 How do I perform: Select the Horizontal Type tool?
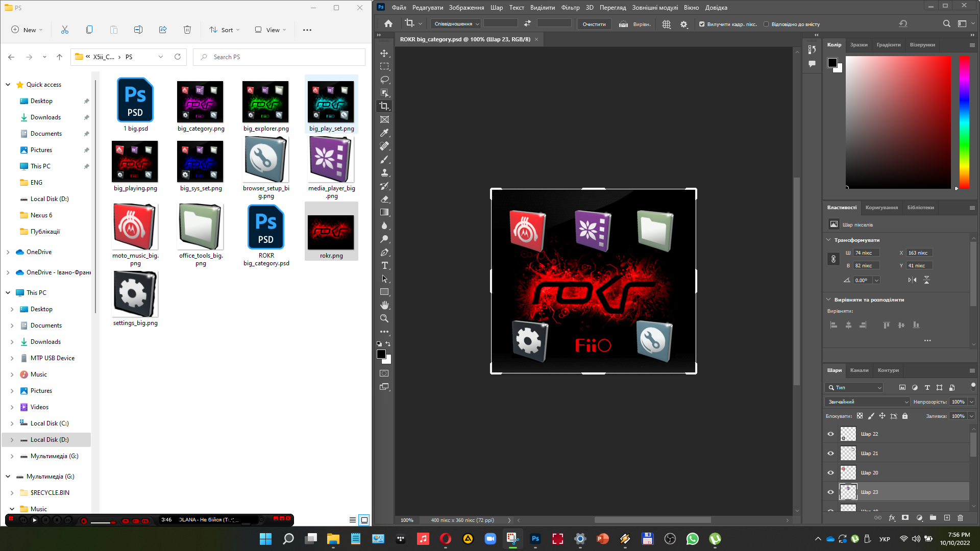click(x=384, y=265)
